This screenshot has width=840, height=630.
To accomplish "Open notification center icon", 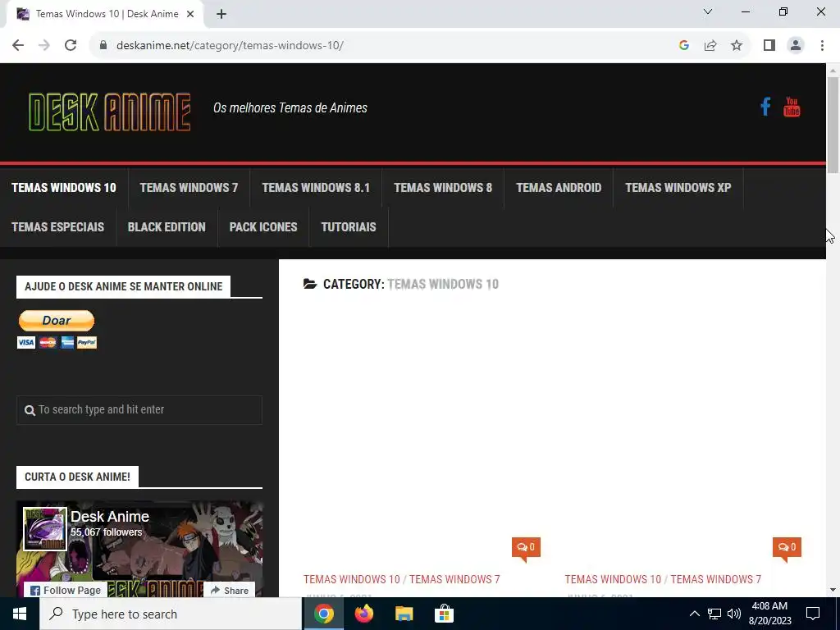I will (813, 614).
